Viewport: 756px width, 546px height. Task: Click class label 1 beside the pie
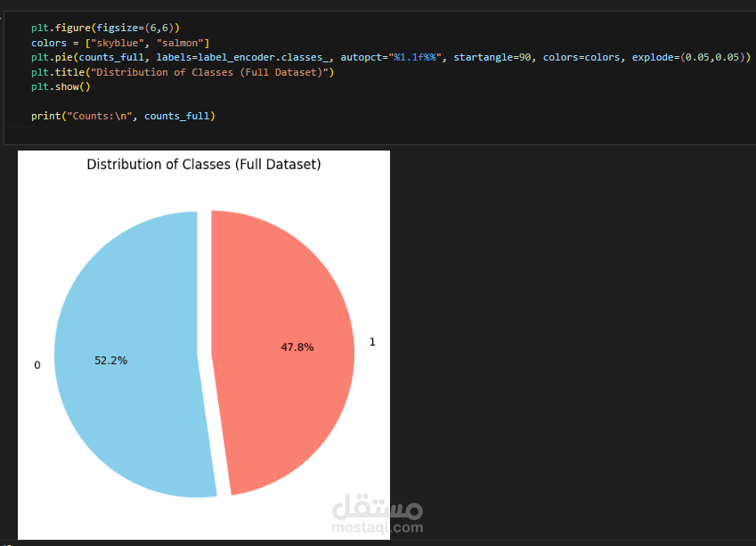[372, 342]
